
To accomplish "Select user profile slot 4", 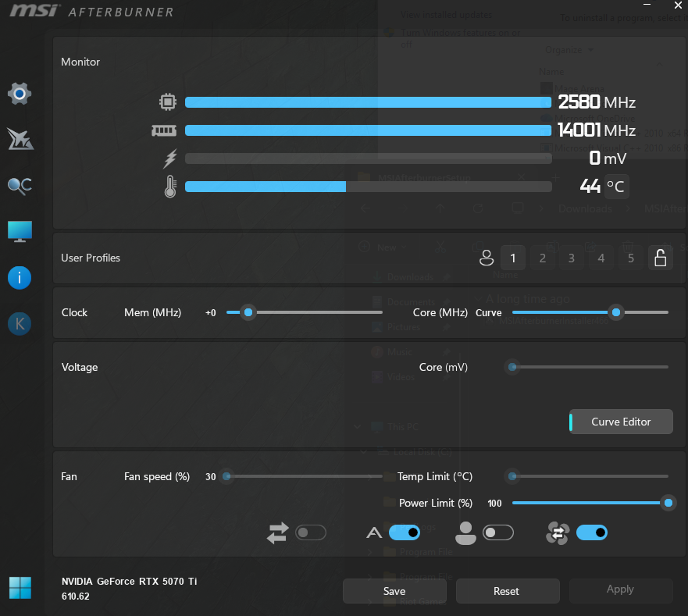I will click(x=601, y=258).
